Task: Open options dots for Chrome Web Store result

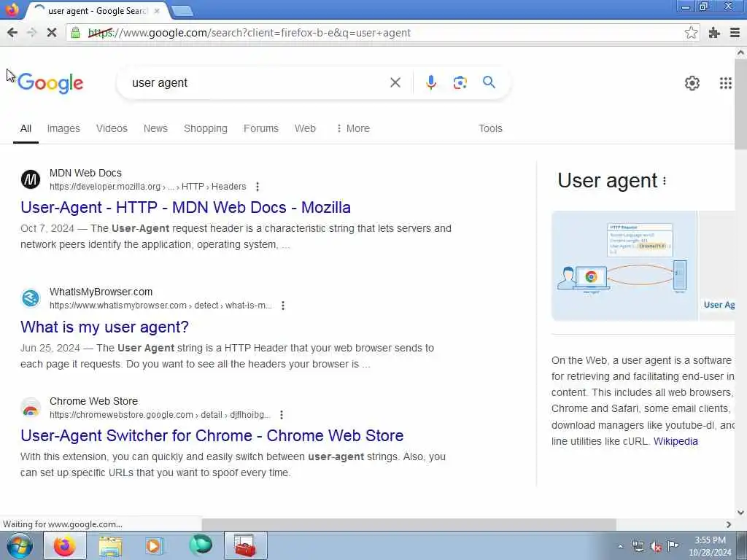Action: click(282, 415)
